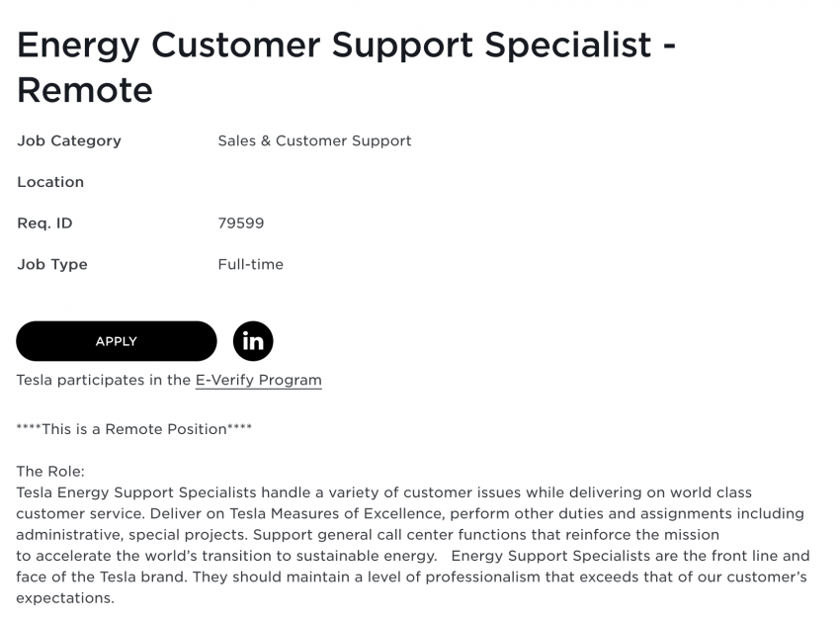The height and width of the screenshot is (622, 840).
Task: Click the word 'expectations' ending the paragraph
Action: pyautogui.click(x=64, y=598)
